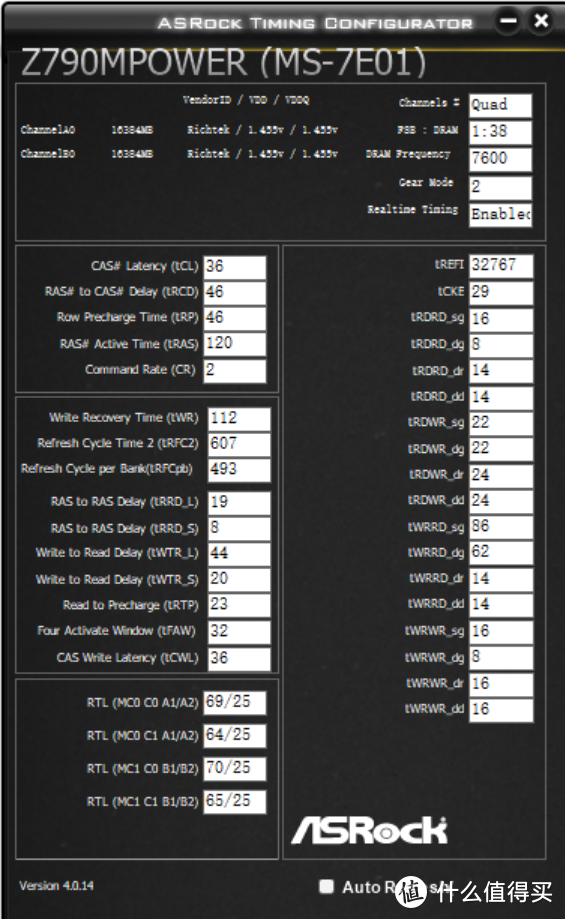
Task: Click the tWRWR_dd value field
Action: click(x=501, y=710)
